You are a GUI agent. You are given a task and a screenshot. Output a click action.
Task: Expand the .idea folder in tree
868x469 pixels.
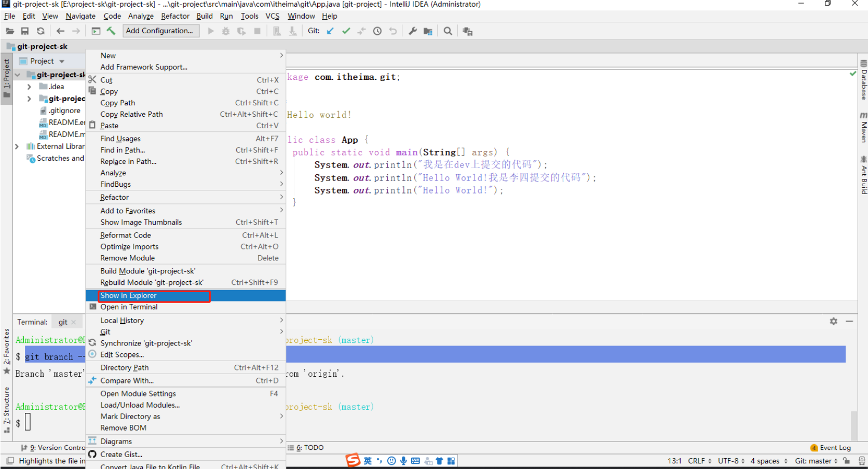pos(30,87)
